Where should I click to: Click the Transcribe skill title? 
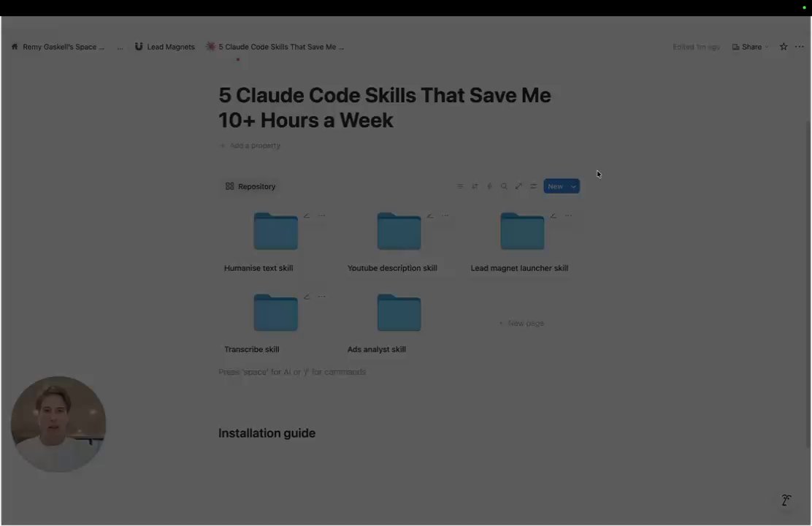pyautogui.click(x=252, y=349)
